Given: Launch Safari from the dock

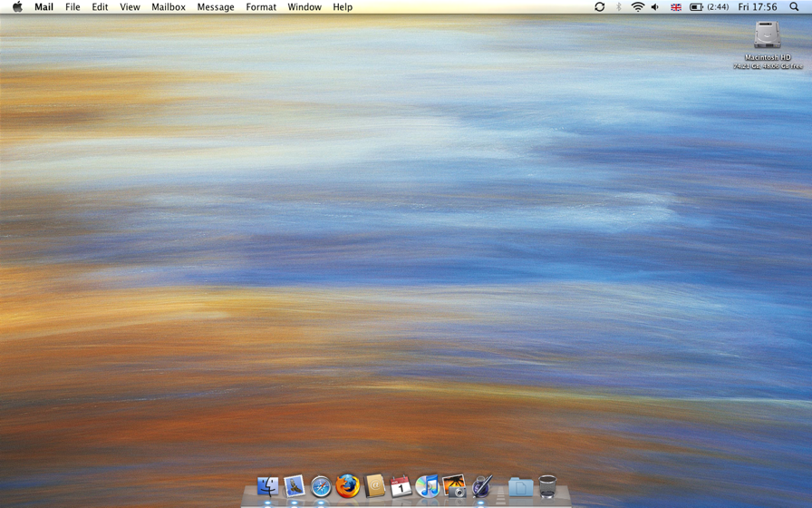Looking at the screenshot, I should click(321, 487).
